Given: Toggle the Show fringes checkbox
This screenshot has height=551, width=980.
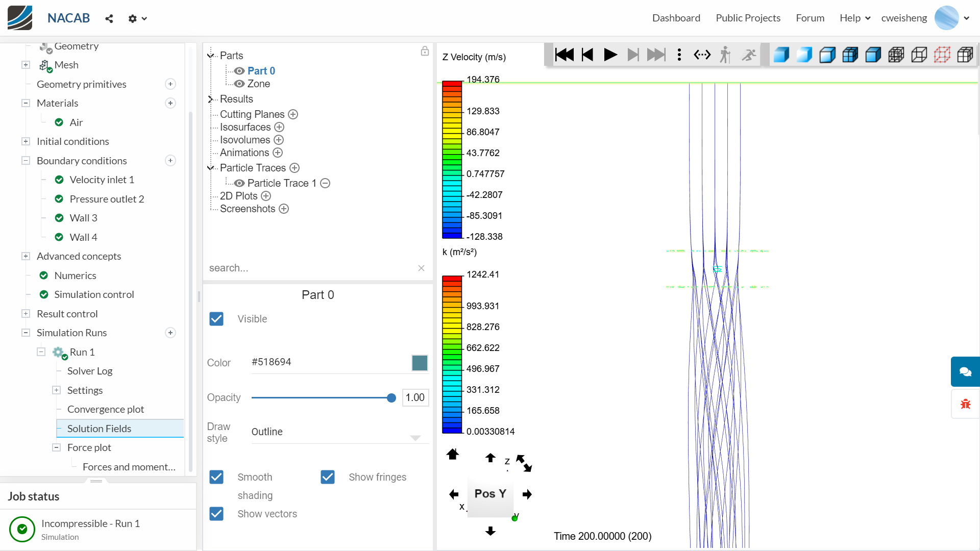Looking at the screenshot, I should click(x=328, y=477).
